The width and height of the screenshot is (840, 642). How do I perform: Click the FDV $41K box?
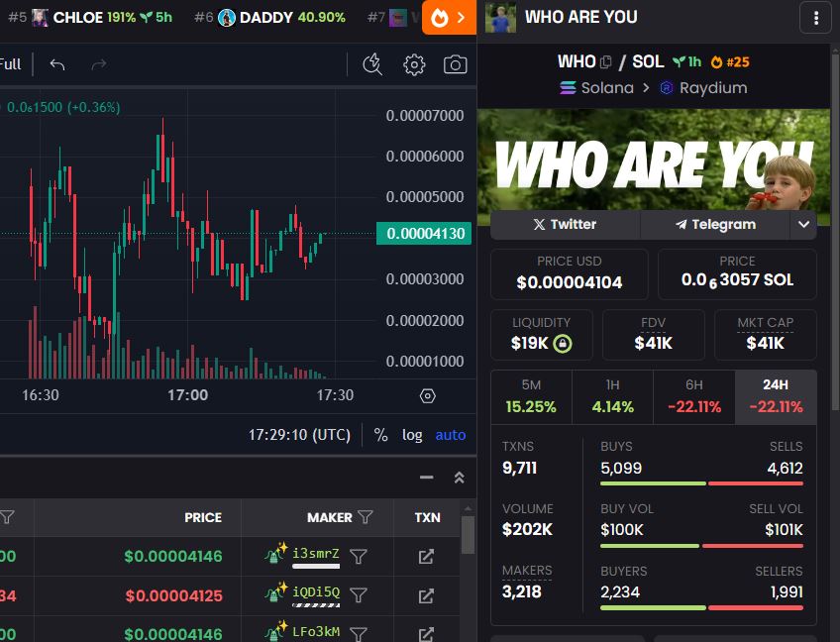tap(653, 335)
